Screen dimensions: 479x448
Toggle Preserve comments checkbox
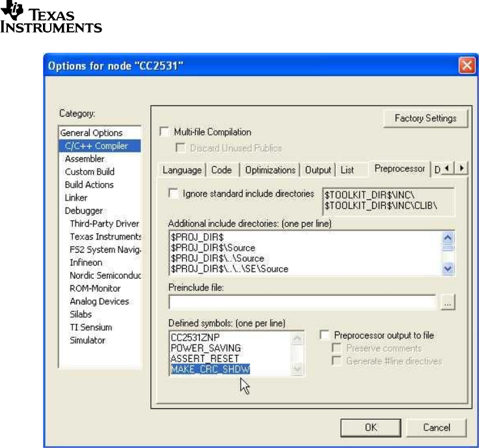(x=336, y=348)
